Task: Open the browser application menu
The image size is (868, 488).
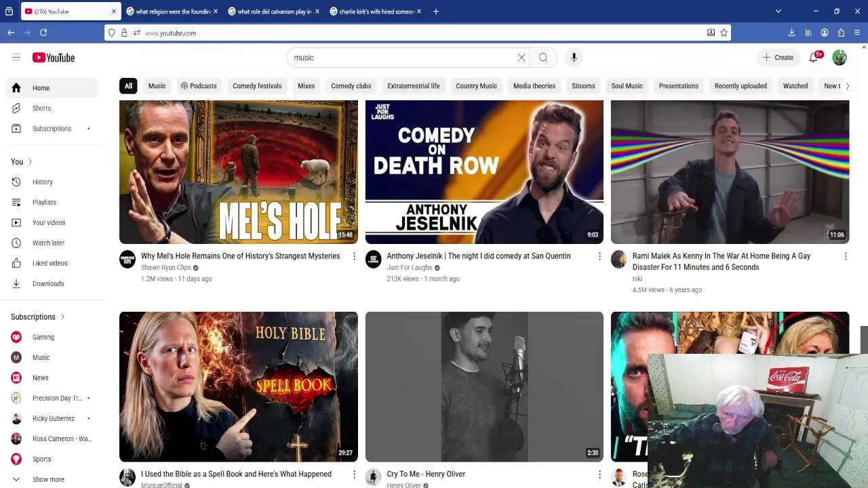Action: click(857, 33)
